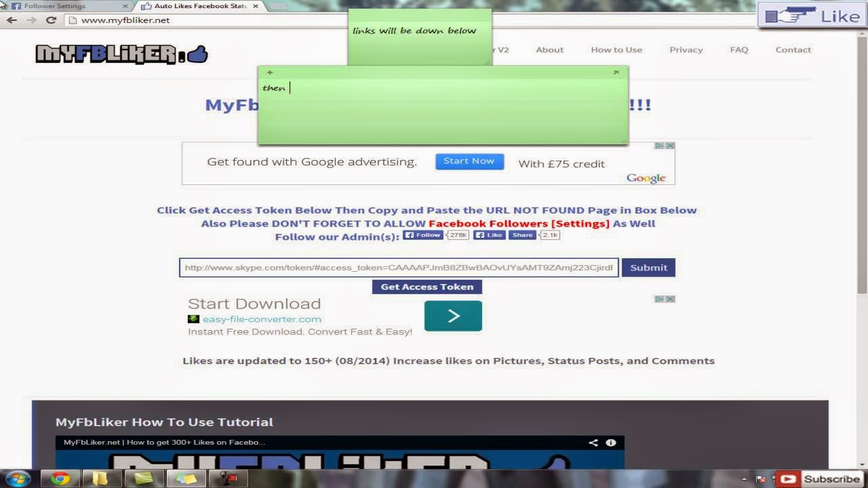
Task: Select the Auto Likes Facebook Status tab
Action: pyautogui.click(x=200, y=6)
